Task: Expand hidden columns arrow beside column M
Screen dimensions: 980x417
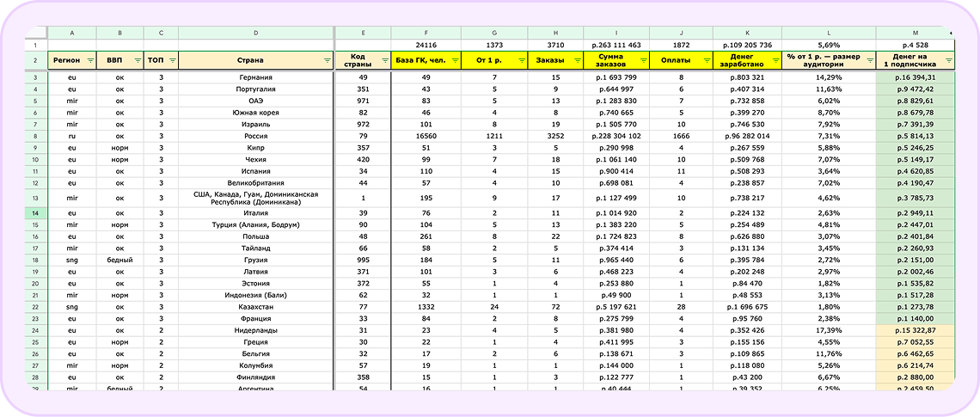Action: [951, 33]
